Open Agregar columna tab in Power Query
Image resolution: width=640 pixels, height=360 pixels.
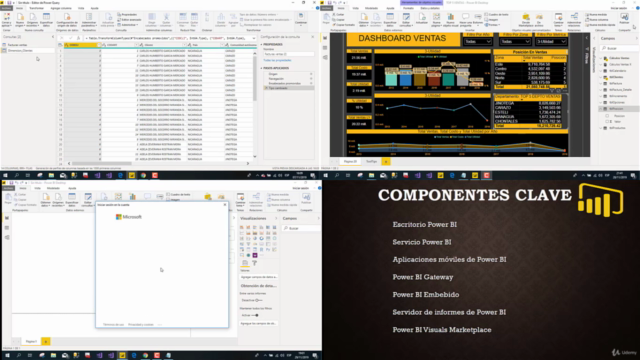click(x=60, y=8)
